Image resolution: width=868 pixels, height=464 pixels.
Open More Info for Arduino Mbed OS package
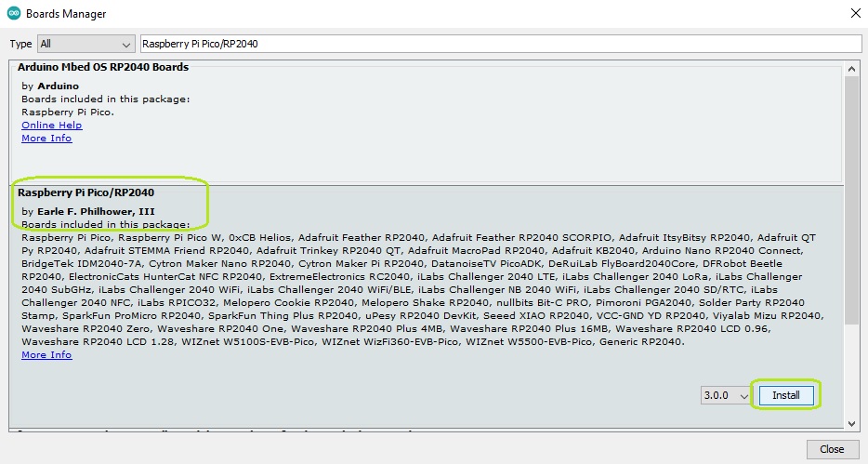click(46, 139)
